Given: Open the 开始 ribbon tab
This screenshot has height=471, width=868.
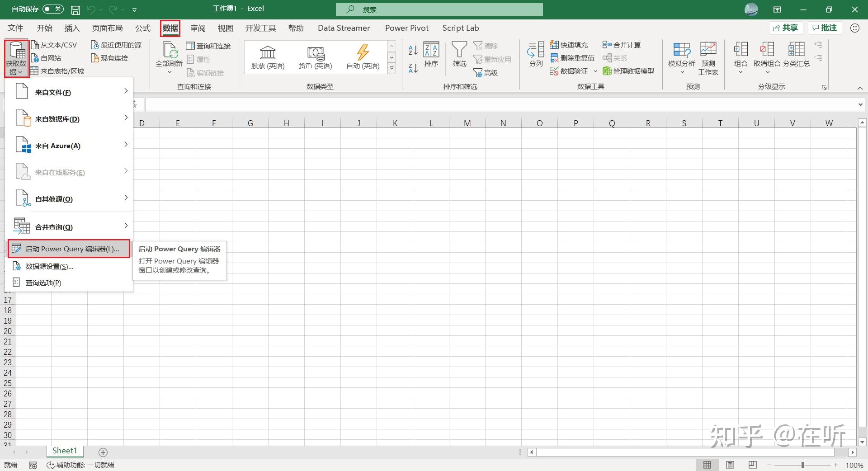Looking at the screenshot, I should (44, 28).
